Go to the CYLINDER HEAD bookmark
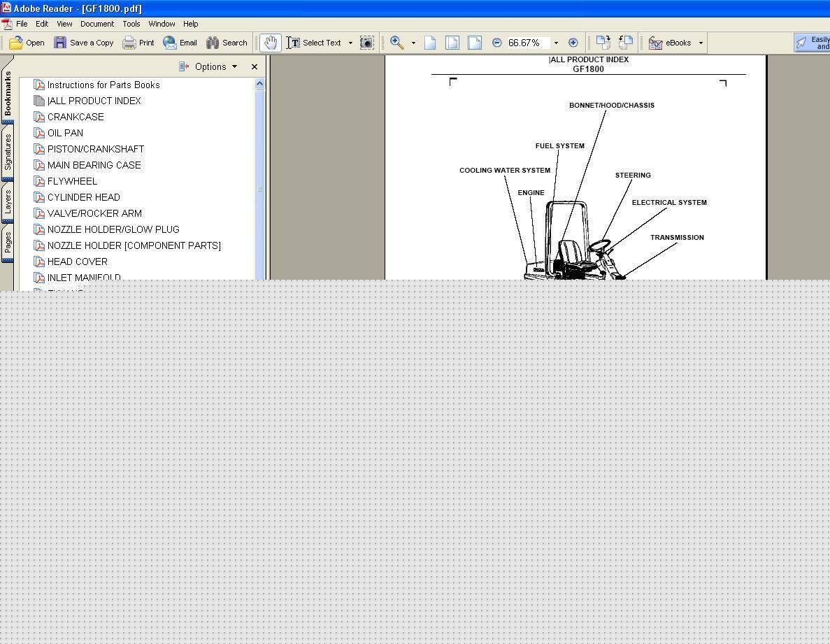Screen dimensions: 830x644 click(84, 197)
